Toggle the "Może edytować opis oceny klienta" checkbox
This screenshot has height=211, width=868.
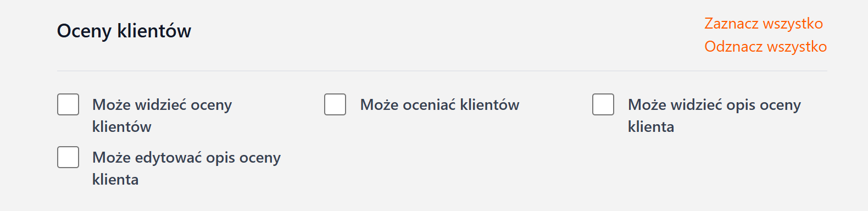click(68, 157)
